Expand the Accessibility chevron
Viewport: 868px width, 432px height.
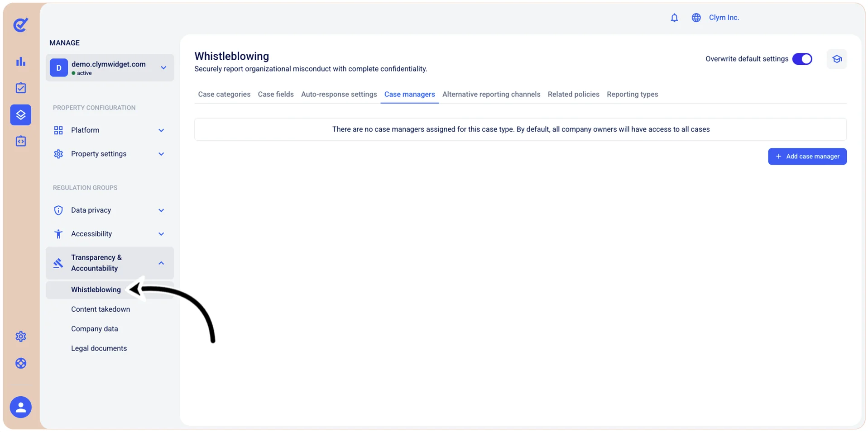coord(161,234)
